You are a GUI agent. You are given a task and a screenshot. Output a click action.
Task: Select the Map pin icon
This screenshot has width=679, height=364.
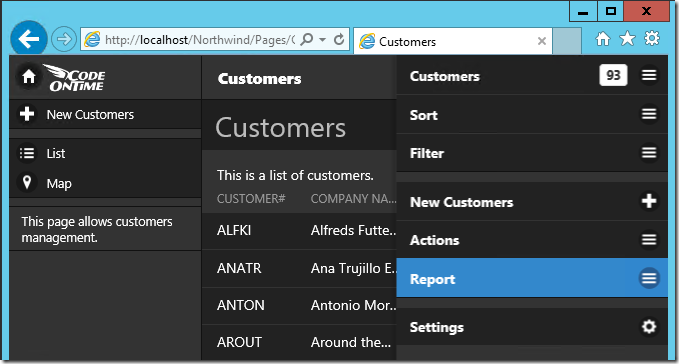click(27, 183)
